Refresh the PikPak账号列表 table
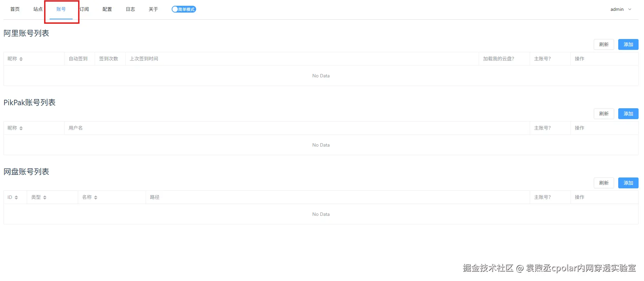Image resolution: width=644 pixels, height=281 pixels. pos(604,114)
